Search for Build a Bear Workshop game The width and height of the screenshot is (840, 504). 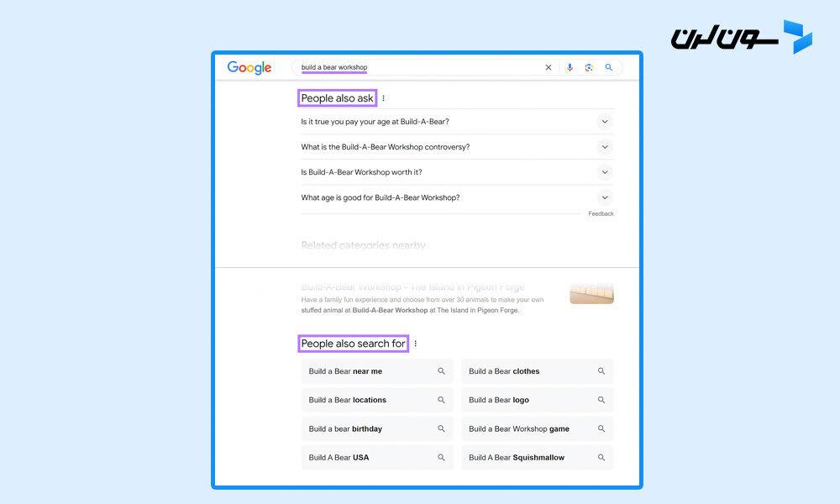point(538,429)
